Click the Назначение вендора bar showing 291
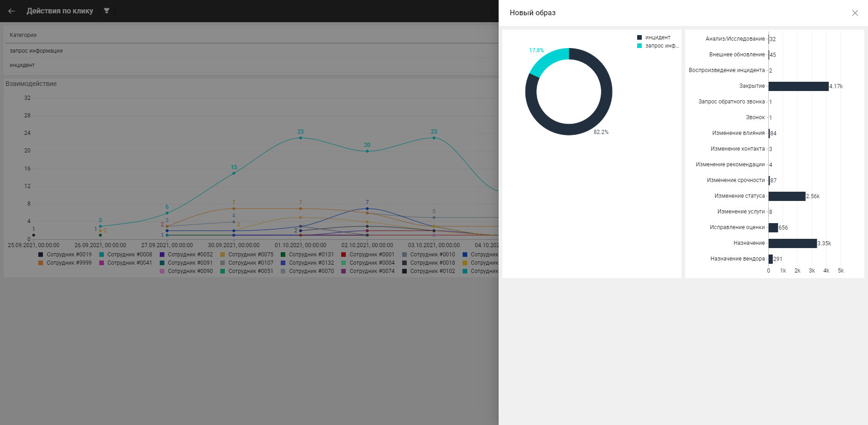 point(771,259)
